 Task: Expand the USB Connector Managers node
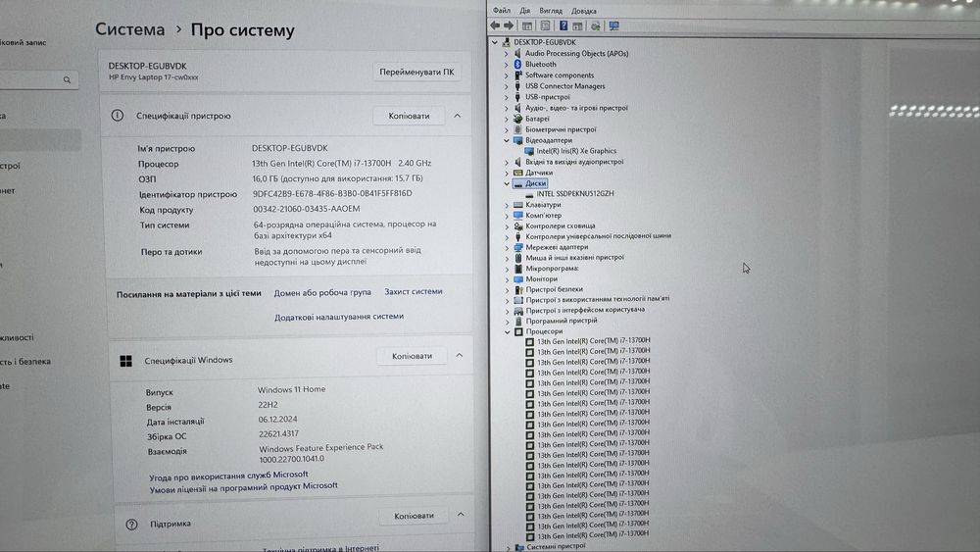[507, 86]
